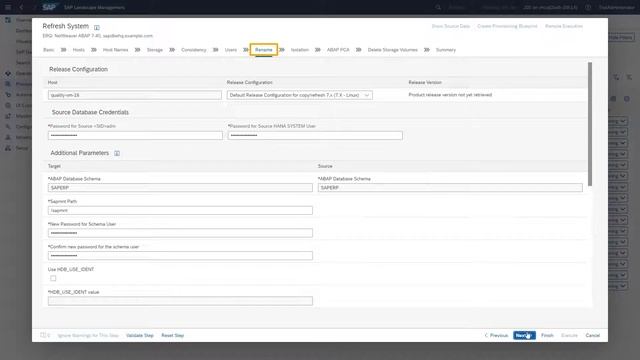Click the Host input field
Viewport: 640px width, 360px height.
pos(135,95)
